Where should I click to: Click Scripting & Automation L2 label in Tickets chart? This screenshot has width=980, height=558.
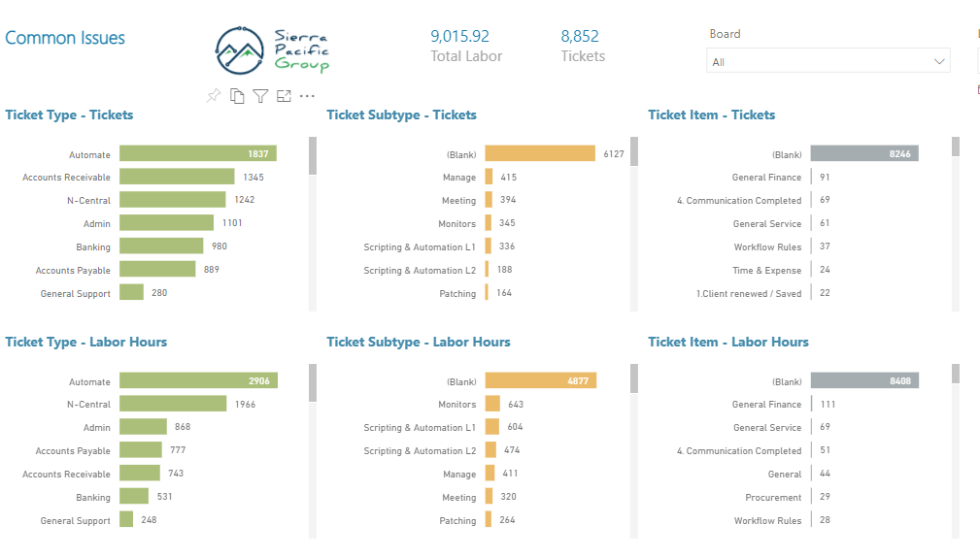pos(420,270)
